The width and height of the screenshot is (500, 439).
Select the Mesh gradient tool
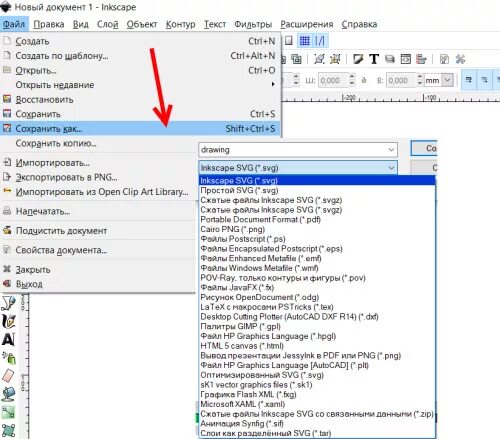click(x=8, y=430)
